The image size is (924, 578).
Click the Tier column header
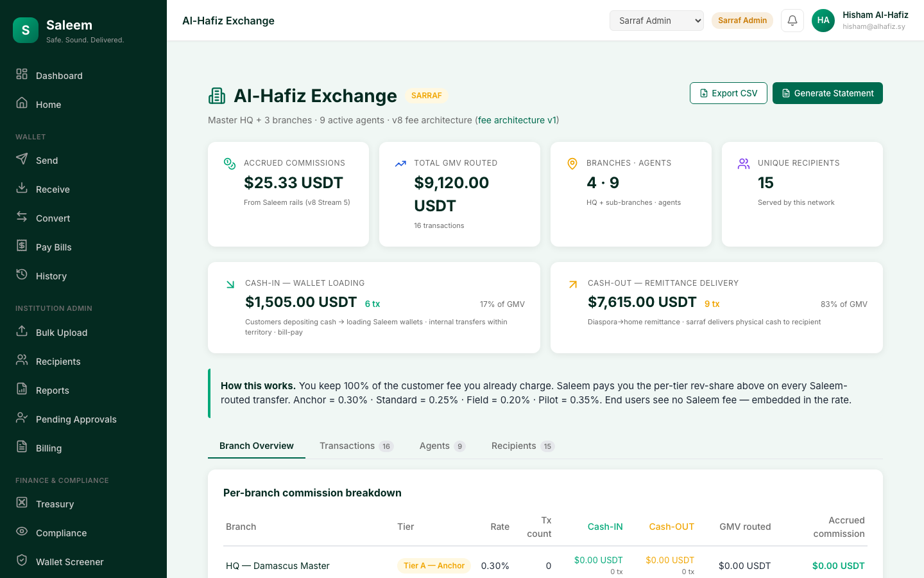(x=406, y=527)
